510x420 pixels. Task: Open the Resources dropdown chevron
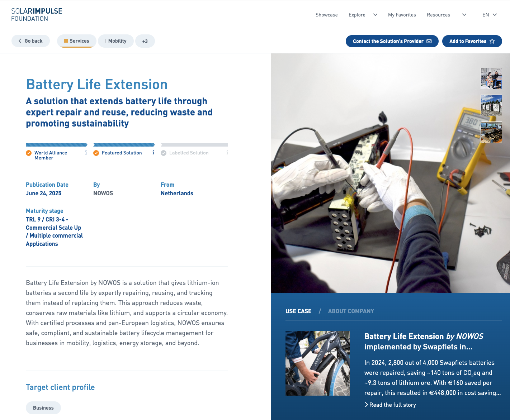[464, 15]
